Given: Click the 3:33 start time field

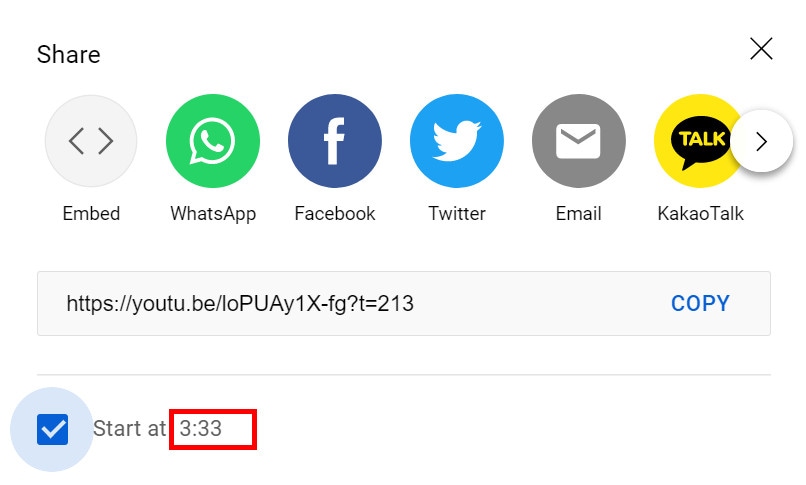Looking at the screenshot, I should (x=213, y=429).
